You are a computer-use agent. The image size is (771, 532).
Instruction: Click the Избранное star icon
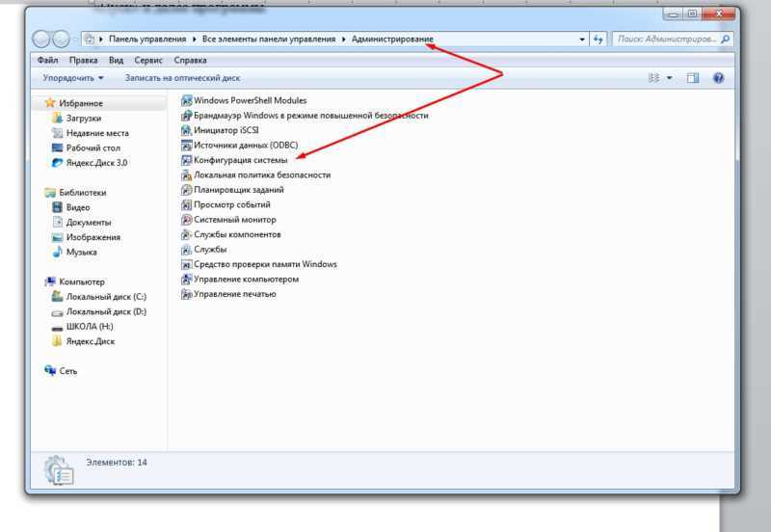(x=50, y=103)
